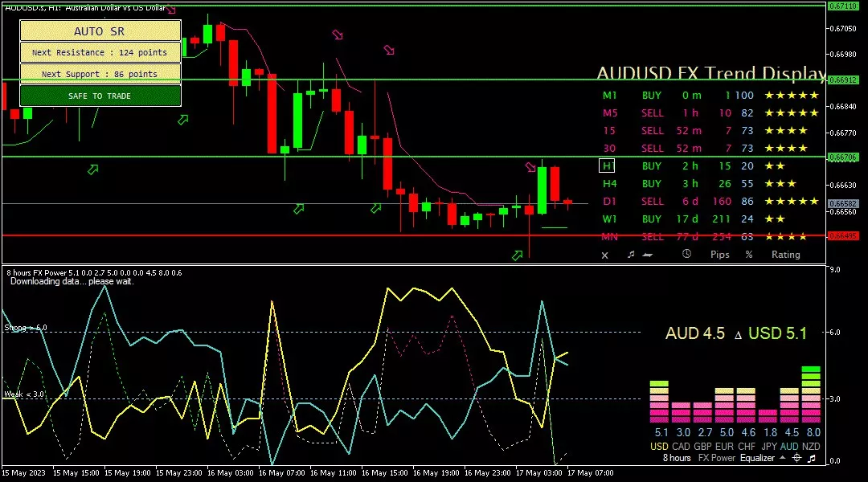Click the current price label 0.66582
Image resolution: width=868 pixels, height=482 pixels.
pos(842,204)
